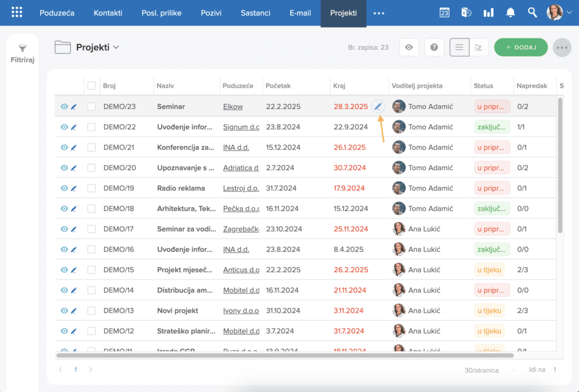Open the Filtriraj funnel filter
The image size is (579, 392).
[23, 54]
